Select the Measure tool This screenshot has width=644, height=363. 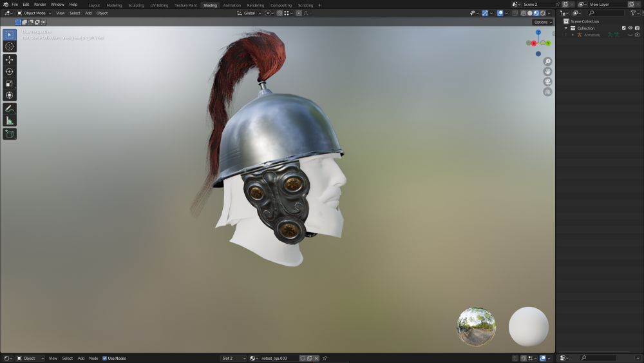pyautogui.click(x=10, y=121)
